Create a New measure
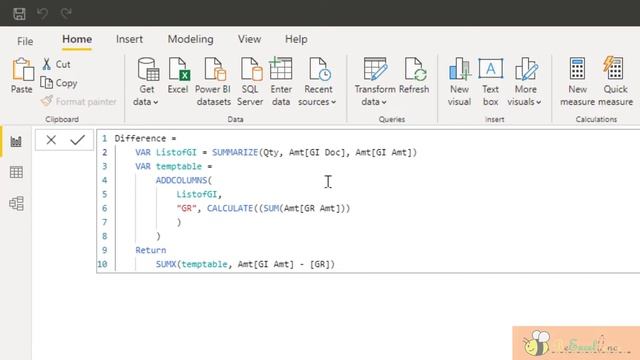This screenshot has height=360, width=640. pyautogui.click(x=577, y=82)
